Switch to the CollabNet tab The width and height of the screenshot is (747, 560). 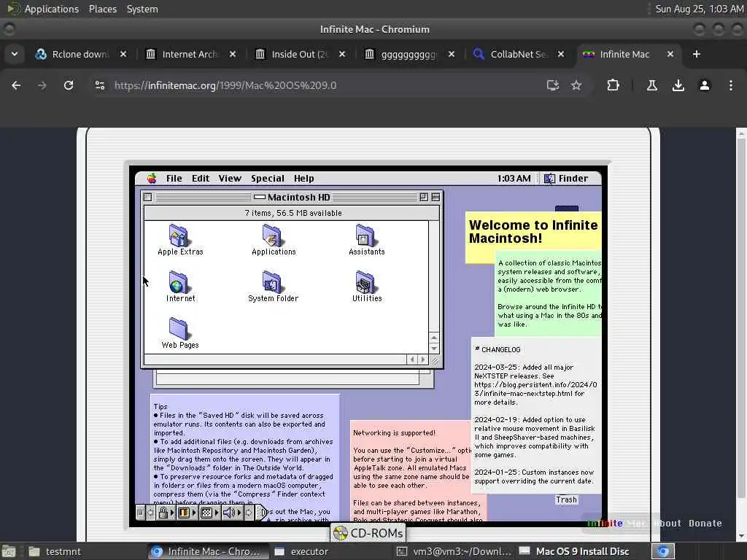[x=519, y=54]
